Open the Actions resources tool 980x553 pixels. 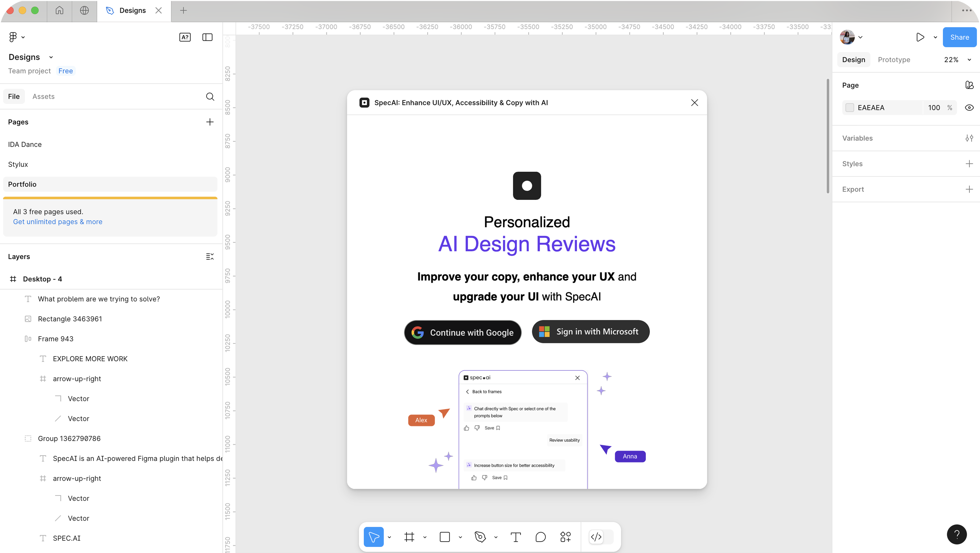coord(565,537)
